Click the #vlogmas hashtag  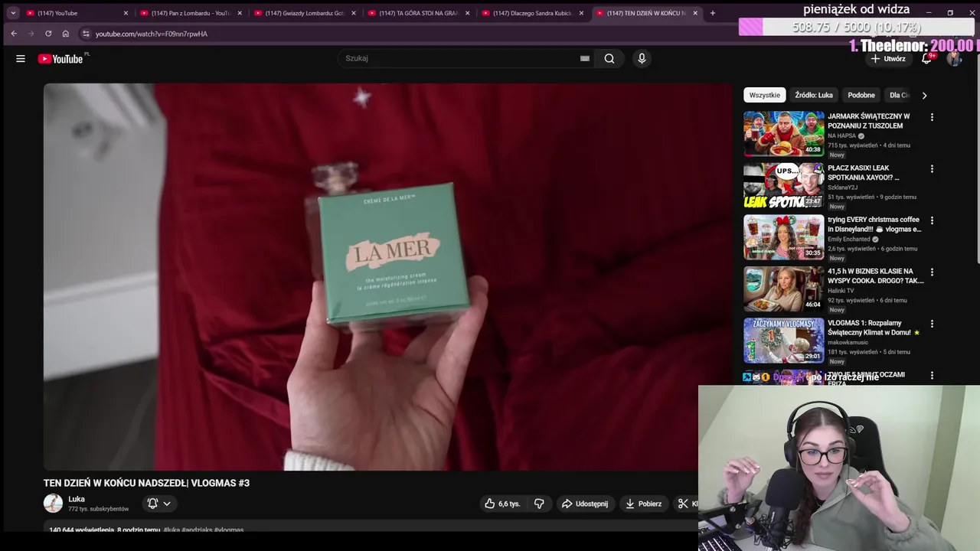pyautogui.click(x=229, y=530)
